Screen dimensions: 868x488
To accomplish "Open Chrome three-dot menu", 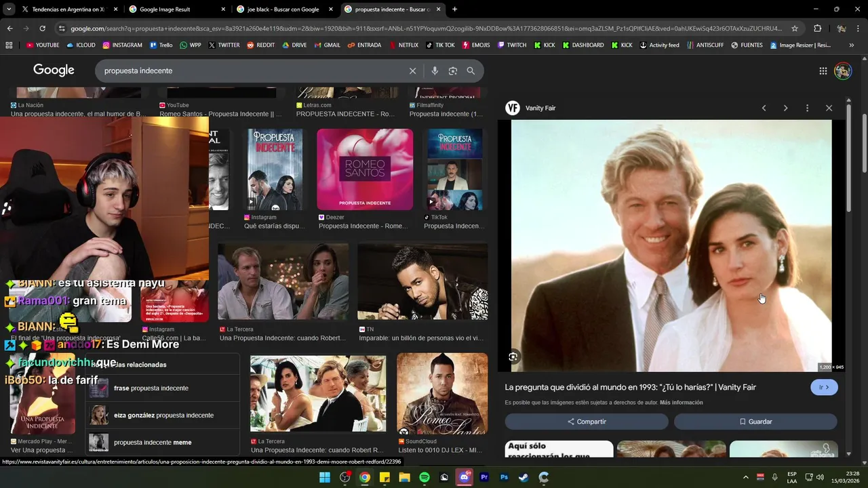I will pyautogui.click(x=858, y=28).
